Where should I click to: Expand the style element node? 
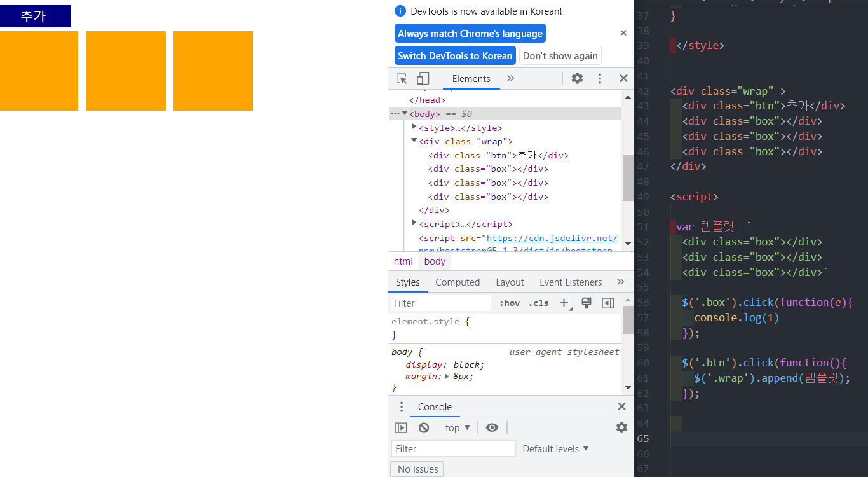coord(414,127)
